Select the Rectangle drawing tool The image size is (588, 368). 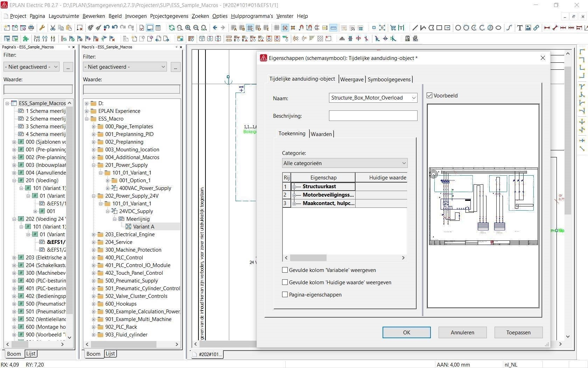[439, 28]
